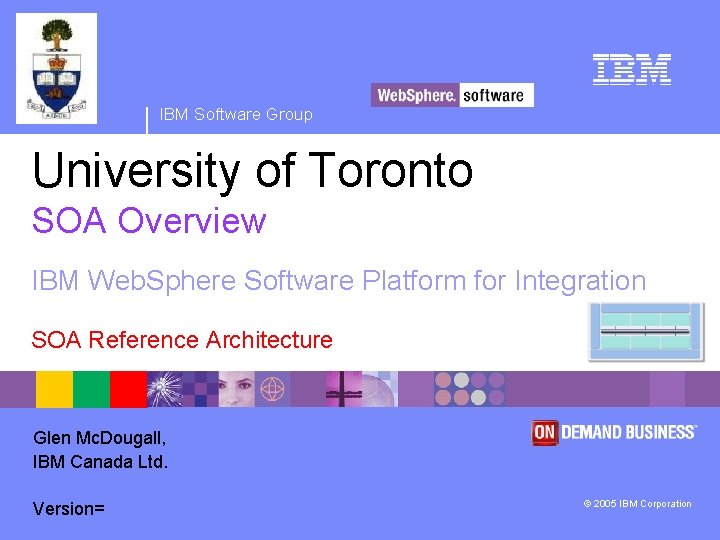This screenshot has height=540, width=720.
Task: Click the colored dots grid in banner
Action: 469,389
